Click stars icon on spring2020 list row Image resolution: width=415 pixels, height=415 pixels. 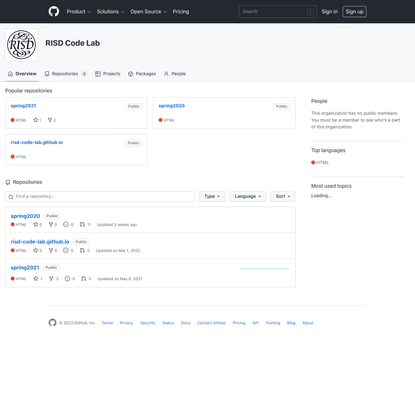pos(37,225)
